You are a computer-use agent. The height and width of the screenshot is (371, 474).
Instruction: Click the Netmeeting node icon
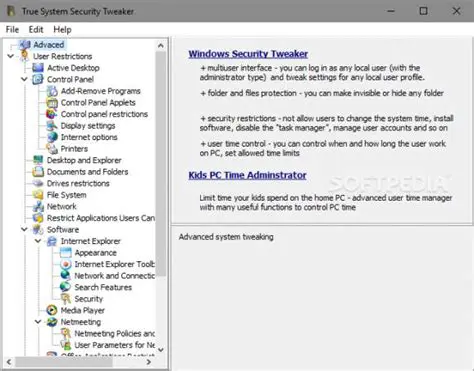(52, 322)
